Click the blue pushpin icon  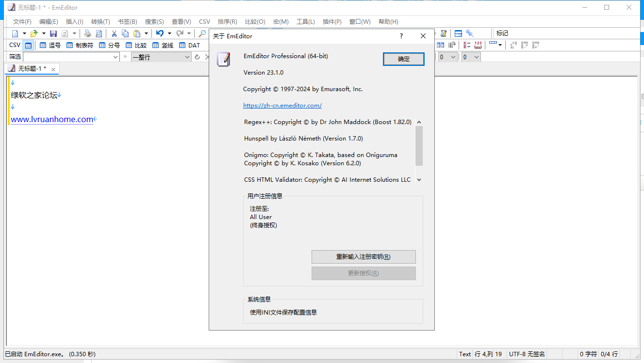pyautogui.click(x=469, y=33)
